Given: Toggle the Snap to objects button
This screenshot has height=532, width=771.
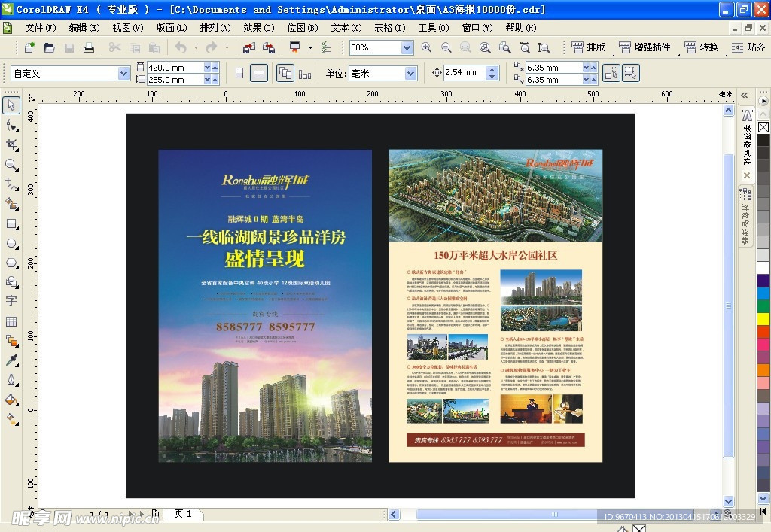Looking at the screenshot, I should tap(611, 73).
